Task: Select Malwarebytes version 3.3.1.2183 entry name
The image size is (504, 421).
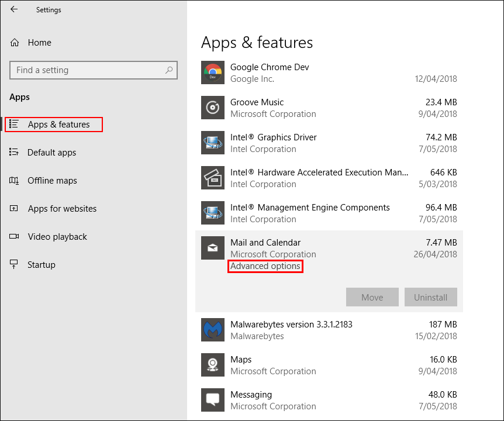Action: point(292,325)
